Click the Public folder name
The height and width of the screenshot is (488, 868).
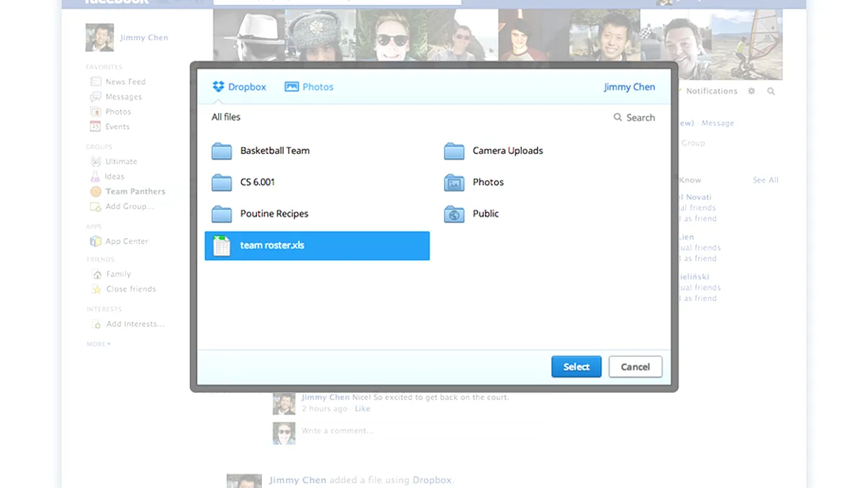click(486, 214)
